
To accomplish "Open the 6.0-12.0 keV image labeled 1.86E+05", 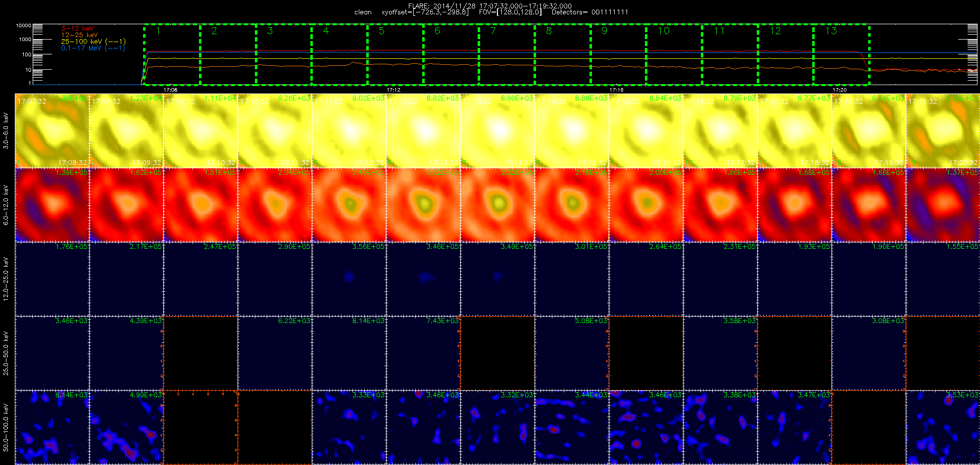I will tap(720, 205).
